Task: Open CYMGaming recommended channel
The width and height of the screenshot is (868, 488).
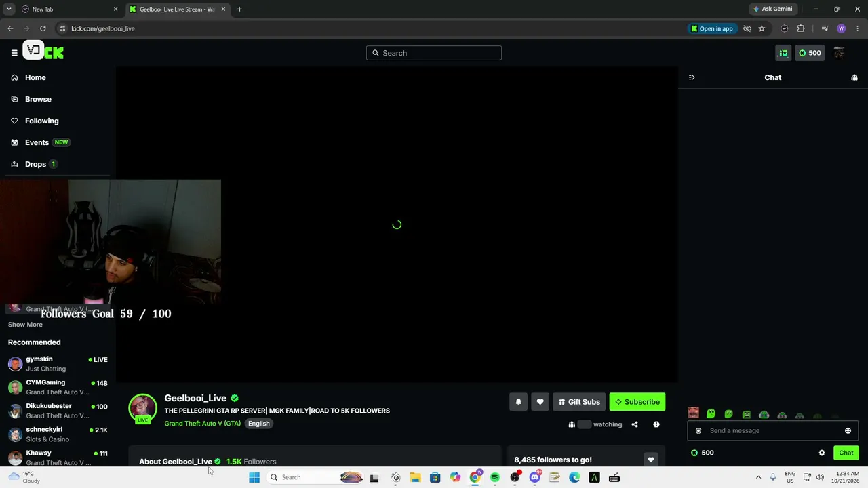Action: click(x=58, y=387)
